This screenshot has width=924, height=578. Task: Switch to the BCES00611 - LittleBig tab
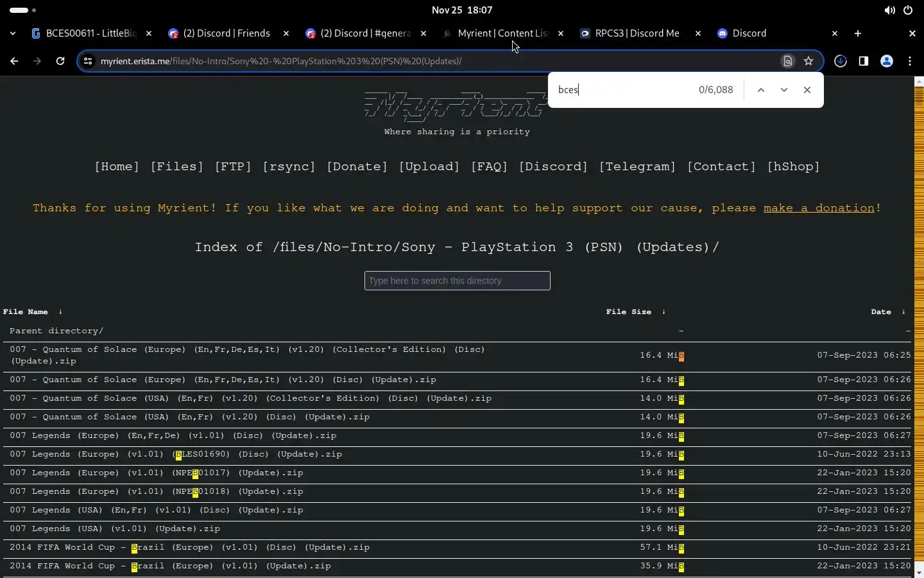[91, 33]
